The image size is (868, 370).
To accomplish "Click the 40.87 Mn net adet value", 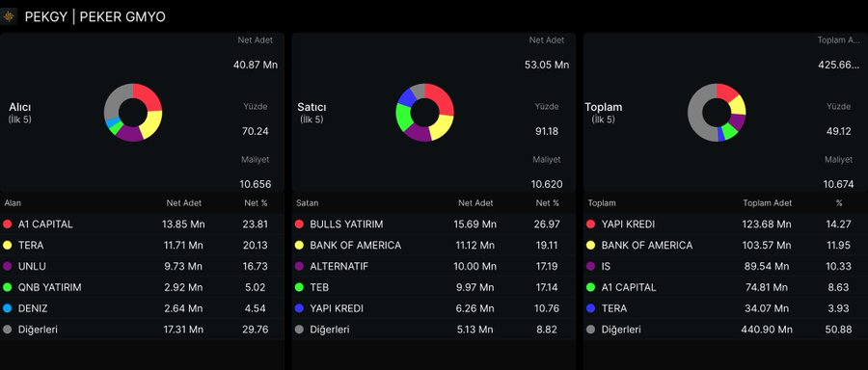I will (x=256, y=66).
